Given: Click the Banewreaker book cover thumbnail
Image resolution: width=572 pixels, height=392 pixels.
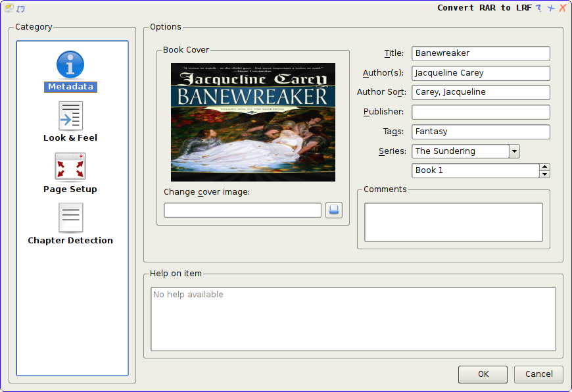Looking at the screenshot, I should 253,122.
